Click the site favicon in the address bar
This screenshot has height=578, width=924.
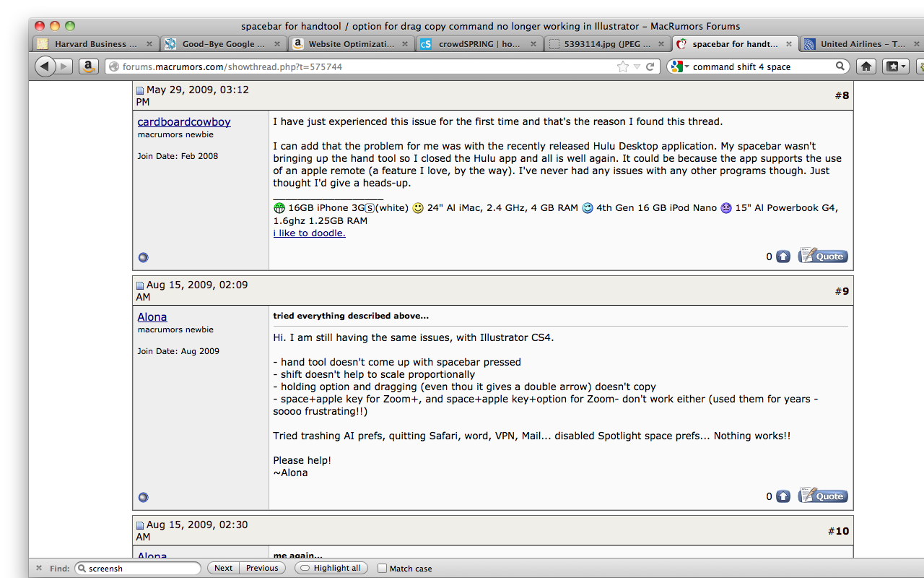point(113,66)
